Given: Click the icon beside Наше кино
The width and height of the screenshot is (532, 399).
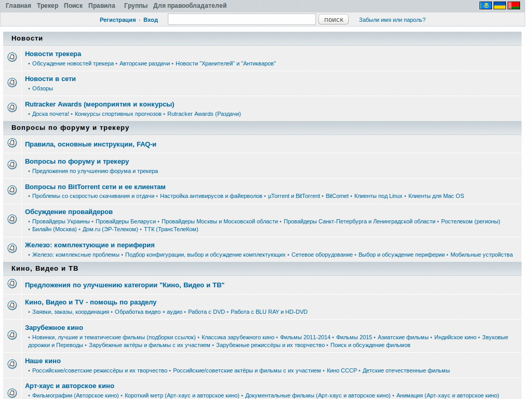Looking at the screenshot, I should point(12,364).
